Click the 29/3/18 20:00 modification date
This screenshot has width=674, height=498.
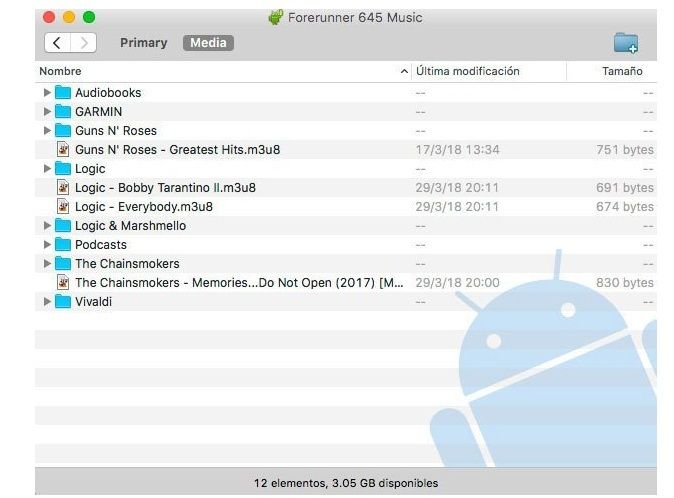click(x=457, y=282)
